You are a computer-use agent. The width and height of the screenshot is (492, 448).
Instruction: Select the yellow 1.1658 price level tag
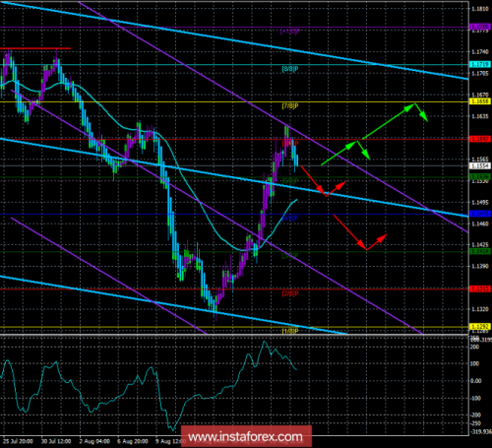480,101
